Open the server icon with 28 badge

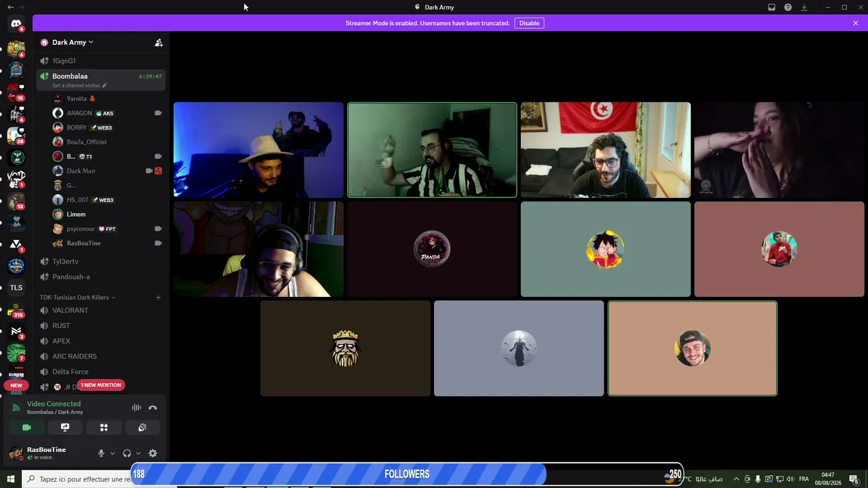point(16,136)
